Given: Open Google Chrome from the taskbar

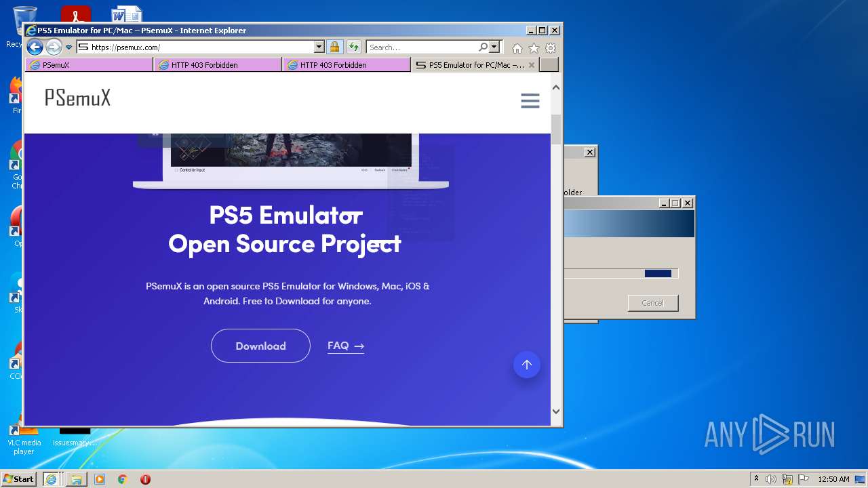Looking at the screenshot, I should [x=123, y=479].
